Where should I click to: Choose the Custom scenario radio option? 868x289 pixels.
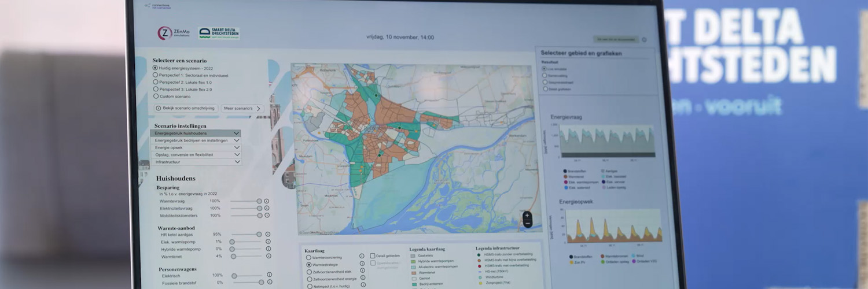click(155, 97)
